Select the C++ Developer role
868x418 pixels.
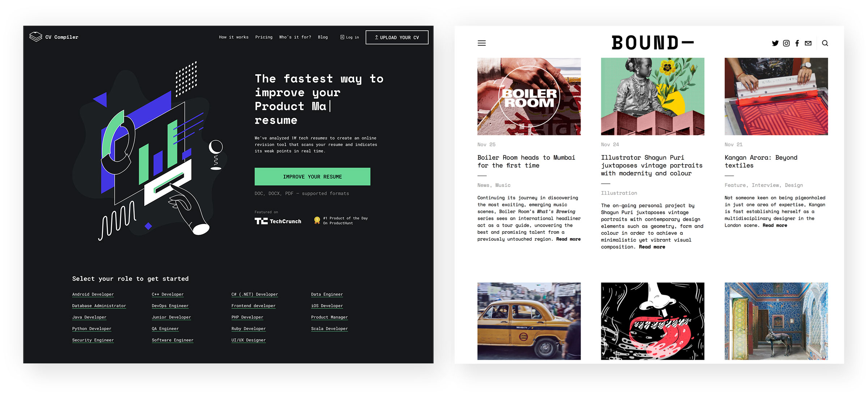168,294
